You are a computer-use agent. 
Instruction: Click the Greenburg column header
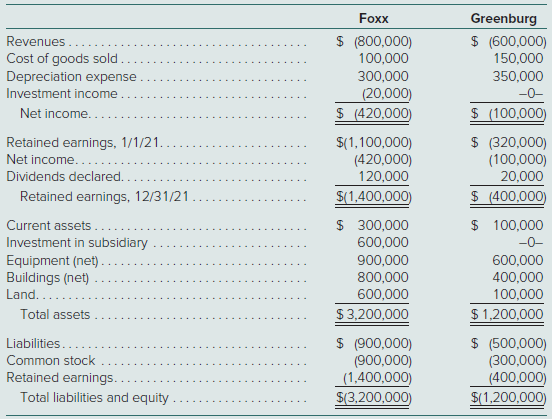click(x=503, y=19)
